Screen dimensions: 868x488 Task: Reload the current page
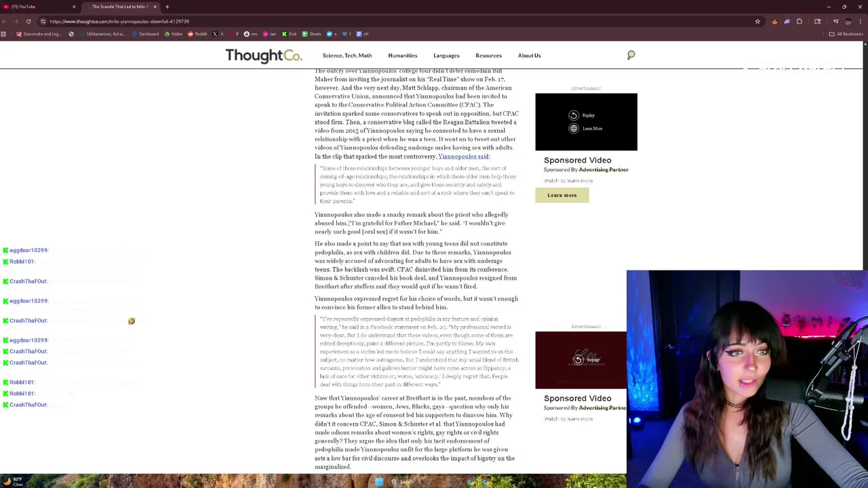[x=28, y=22]
